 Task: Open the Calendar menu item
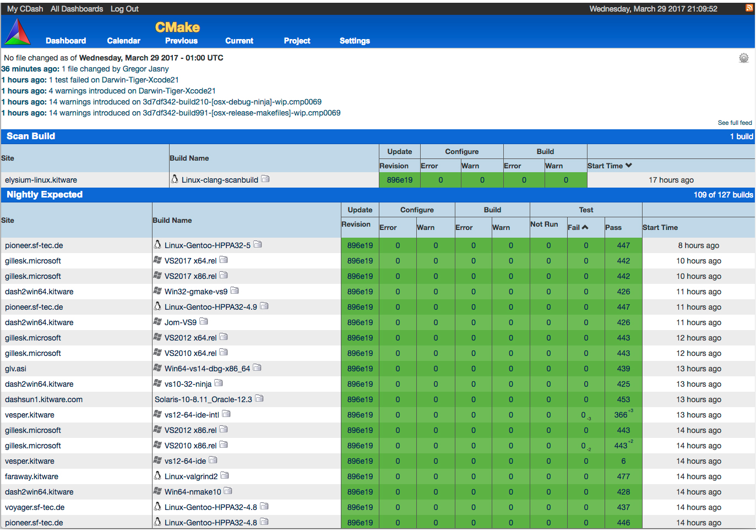click(124, 41)
